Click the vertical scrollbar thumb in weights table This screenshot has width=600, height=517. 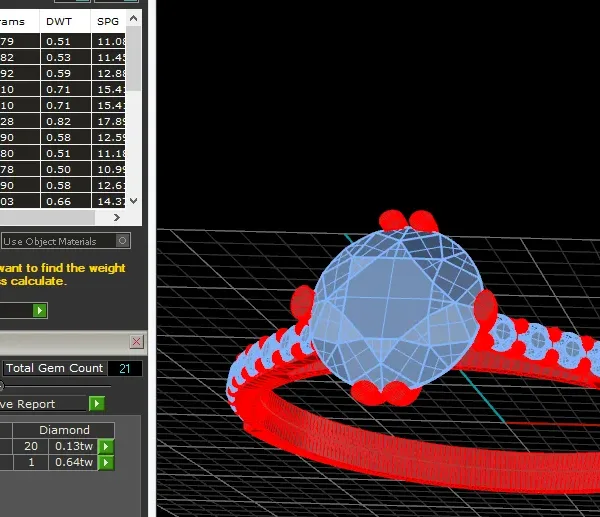coord(134,57)
